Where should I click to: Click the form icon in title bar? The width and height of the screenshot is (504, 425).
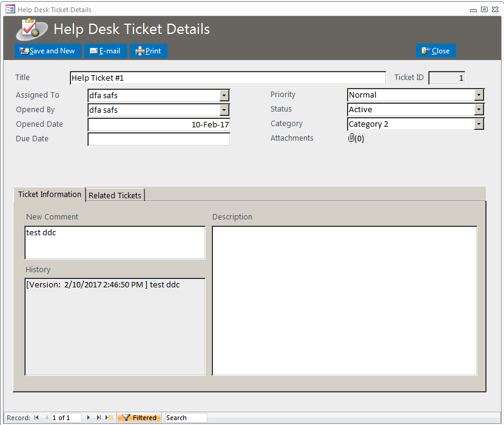pyautogui.click(x=10, y=9)
